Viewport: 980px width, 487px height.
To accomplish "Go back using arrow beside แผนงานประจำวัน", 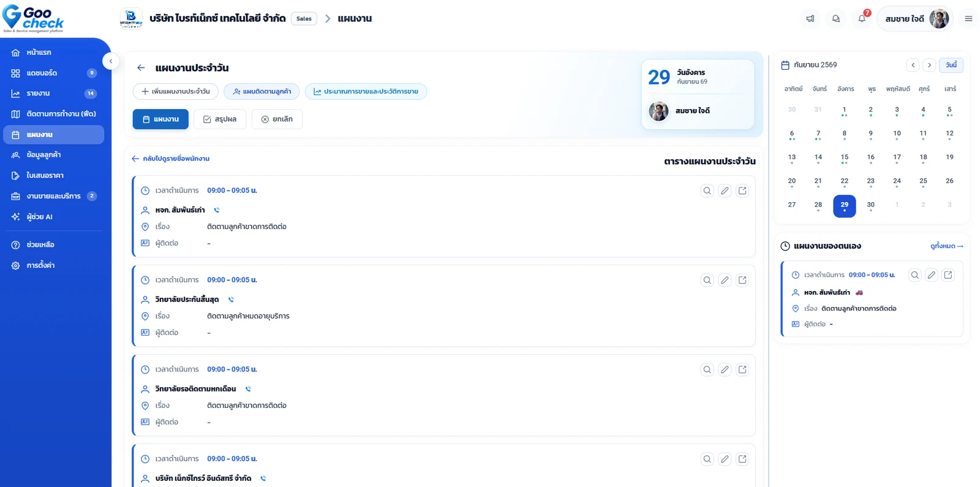I will 141,68.
